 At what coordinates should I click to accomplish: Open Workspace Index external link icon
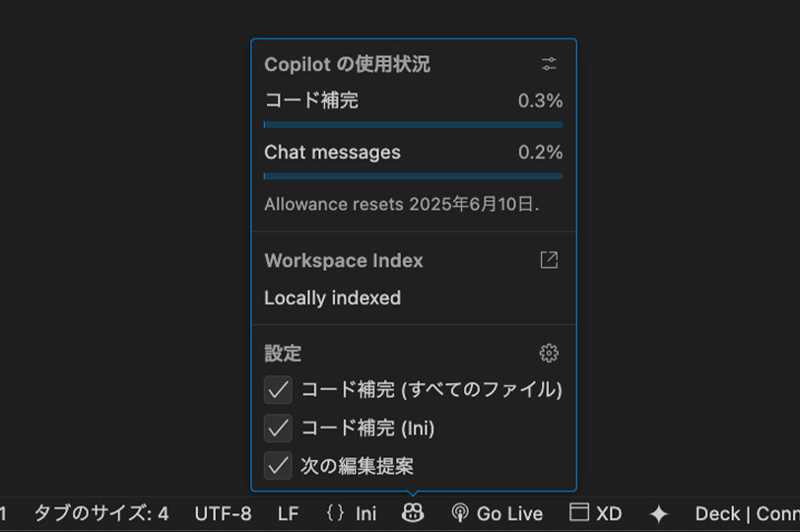[x=549, y=260]
